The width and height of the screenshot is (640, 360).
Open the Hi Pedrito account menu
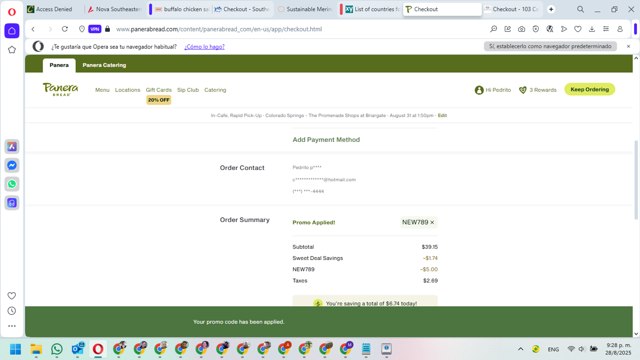(x=493, y=90)
